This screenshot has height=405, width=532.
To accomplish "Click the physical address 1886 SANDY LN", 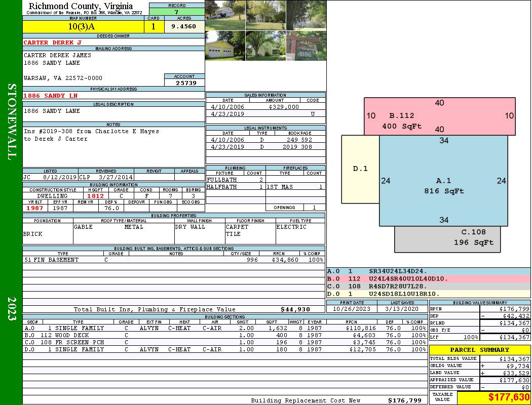I will [51, 96].
